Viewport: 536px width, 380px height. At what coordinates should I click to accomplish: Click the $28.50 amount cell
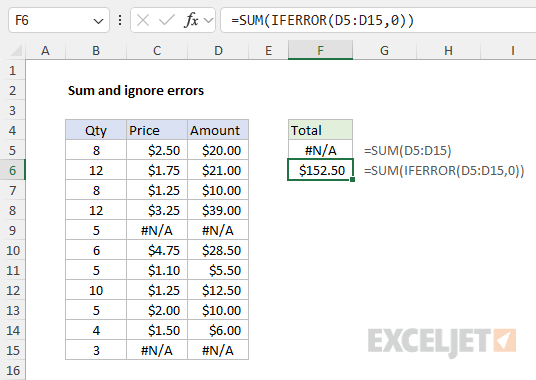click(218, 250)
